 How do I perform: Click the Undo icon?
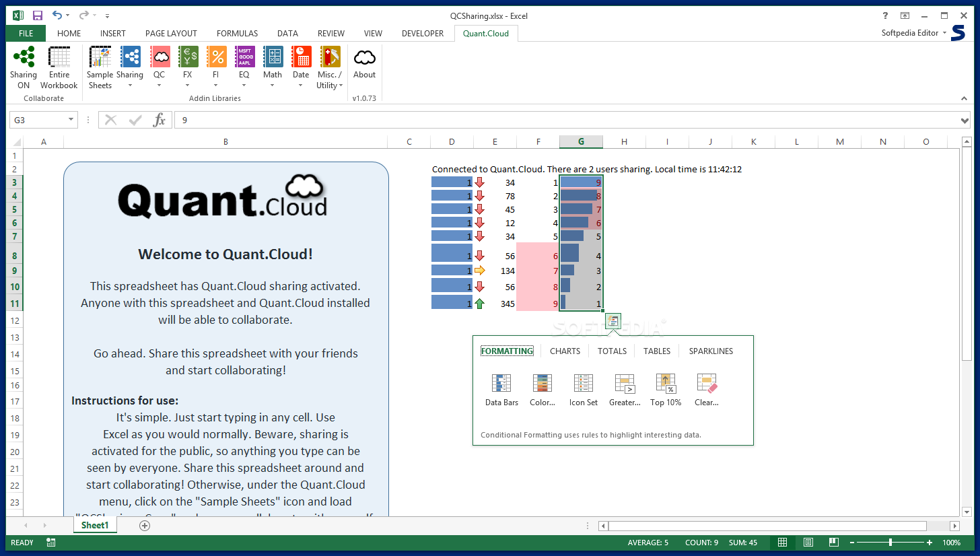[57, 15]
